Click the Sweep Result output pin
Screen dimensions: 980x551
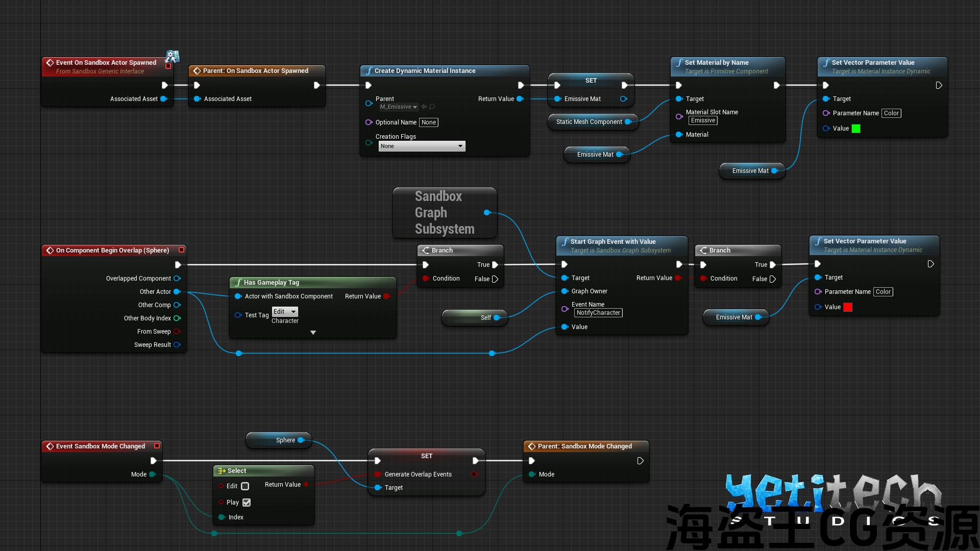(177, 345)
